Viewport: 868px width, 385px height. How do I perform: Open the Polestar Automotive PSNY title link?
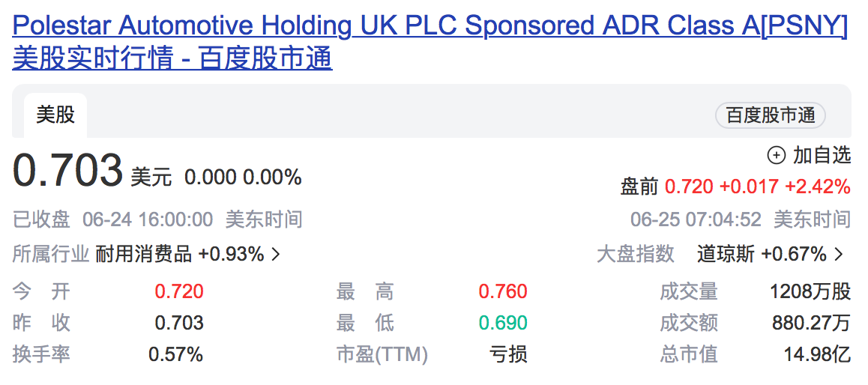point(430,27)
